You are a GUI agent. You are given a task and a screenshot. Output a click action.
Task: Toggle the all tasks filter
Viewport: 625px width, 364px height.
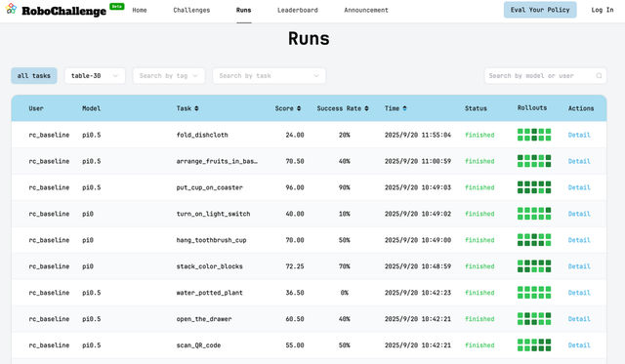[x=34, y=76]
